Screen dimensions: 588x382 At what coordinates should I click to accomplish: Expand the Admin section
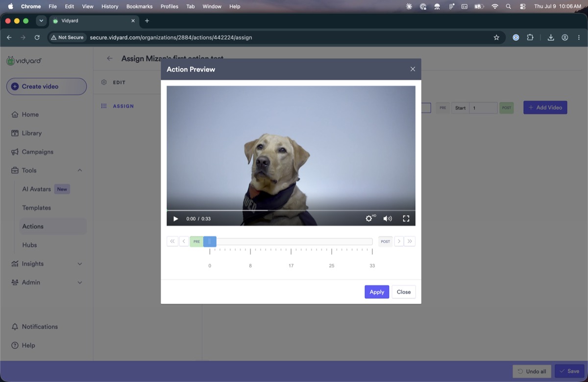pyautogui.click(x=47, y=282)
